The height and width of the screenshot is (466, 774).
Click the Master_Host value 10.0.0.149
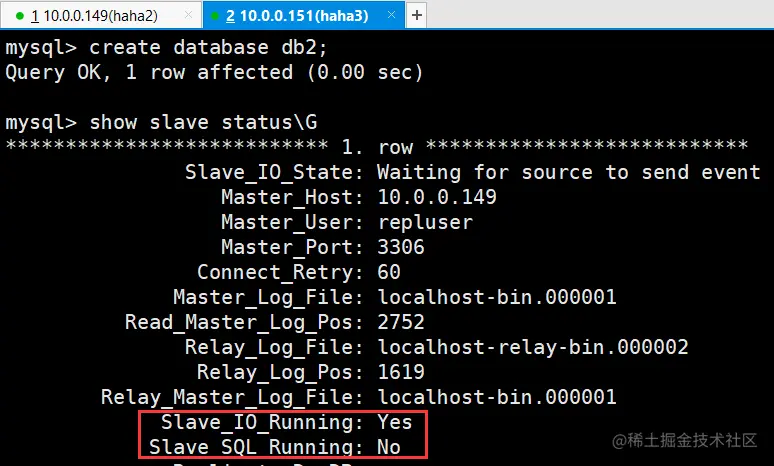click(437, 197)
